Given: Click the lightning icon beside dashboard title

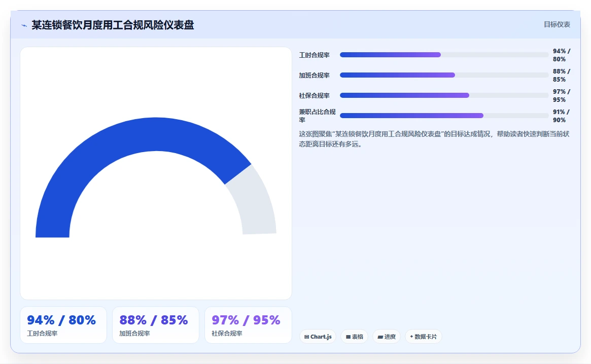Looking at the screenshot, I should pos(24,26).
